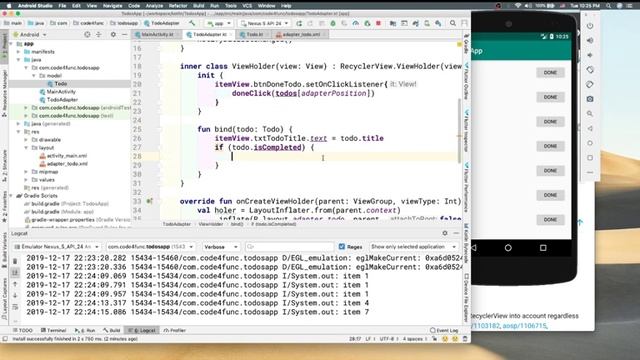Open Emulator Nexus_5_API_24 Logcat device dropdown
The width and height of the screenshot is (640, 360).
(x=56, y=247)
